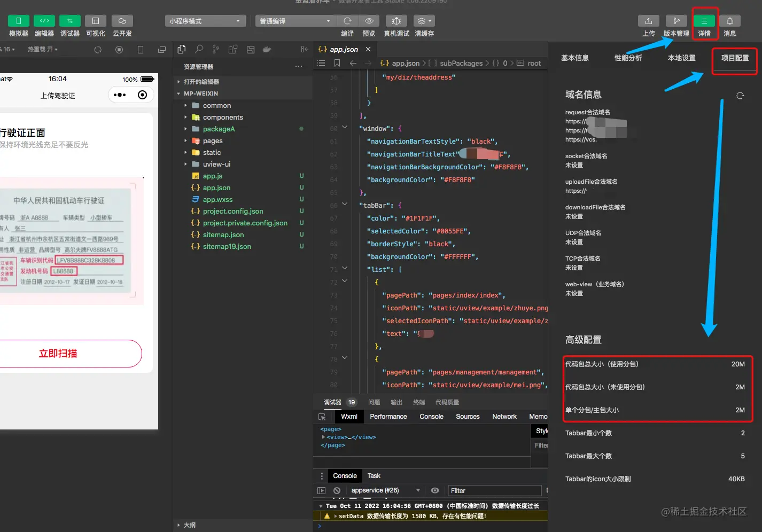762x532 pixels.
Task: Open the appservice (#26) context dropdown
Action: 386,490
